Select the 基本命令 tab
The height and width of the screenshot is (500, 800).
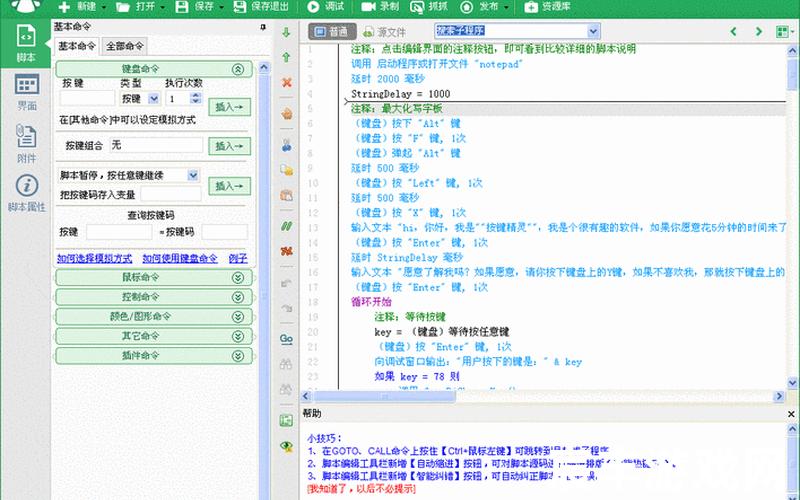click(x=77, y=46)
